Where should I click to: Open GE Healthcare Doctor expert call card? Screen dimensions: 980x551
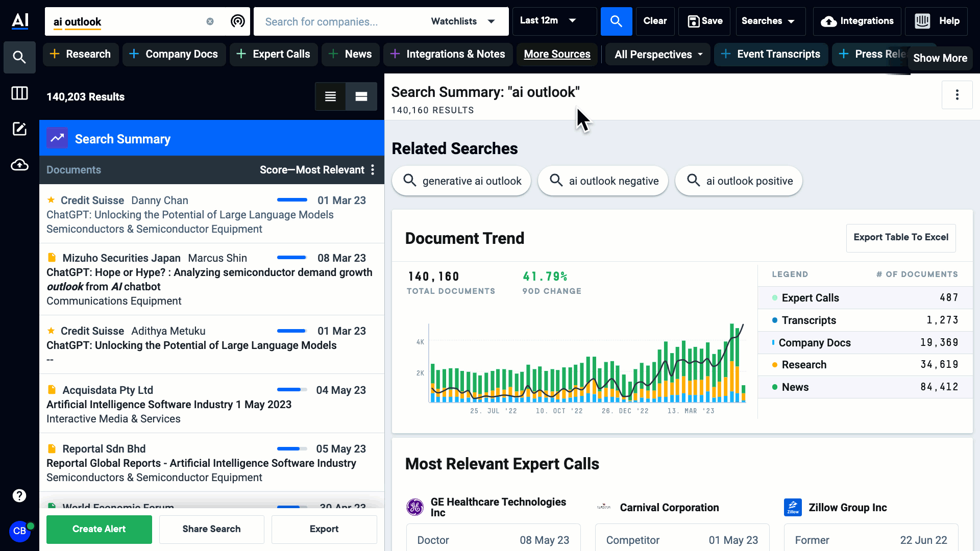(493, 538)
